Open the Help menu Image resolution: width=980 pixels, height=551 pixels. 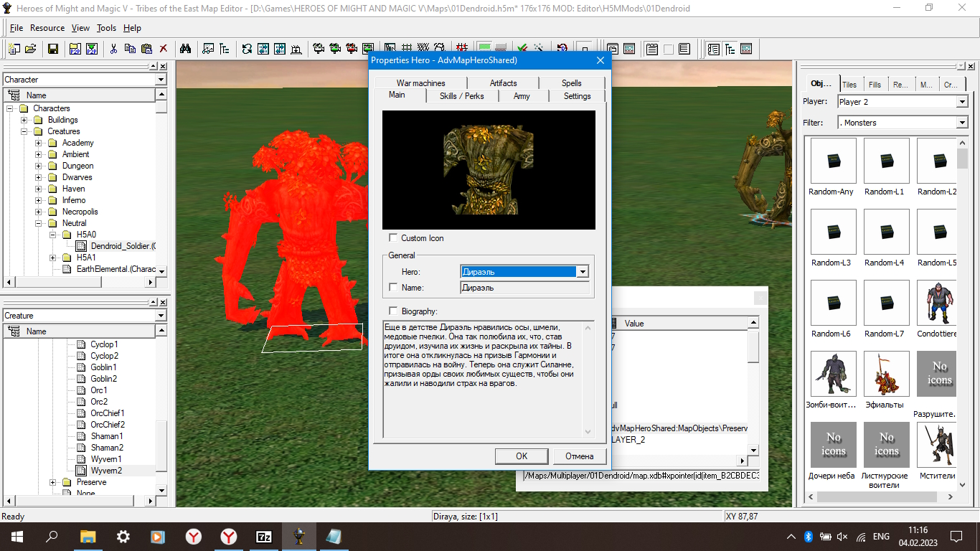tap(132, 28)
